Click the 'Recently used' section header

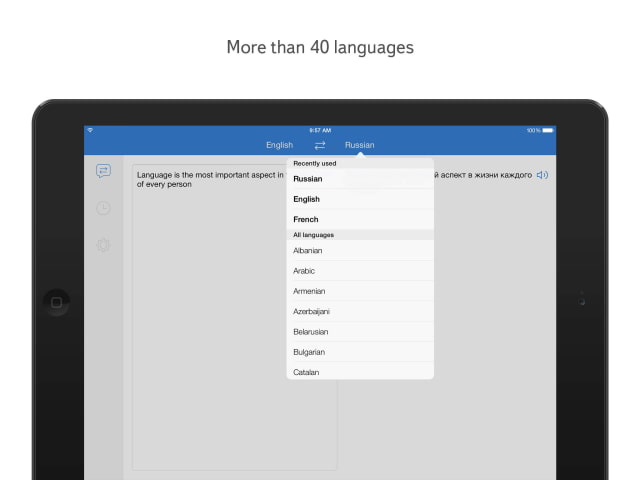[x=360, y=164]
